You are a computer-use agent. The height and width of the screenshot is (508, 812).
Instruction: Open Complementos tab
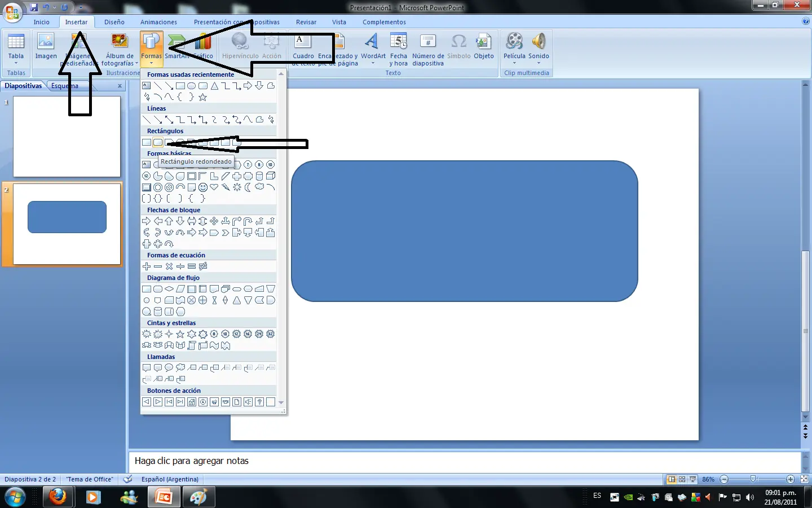coord(384,22)
